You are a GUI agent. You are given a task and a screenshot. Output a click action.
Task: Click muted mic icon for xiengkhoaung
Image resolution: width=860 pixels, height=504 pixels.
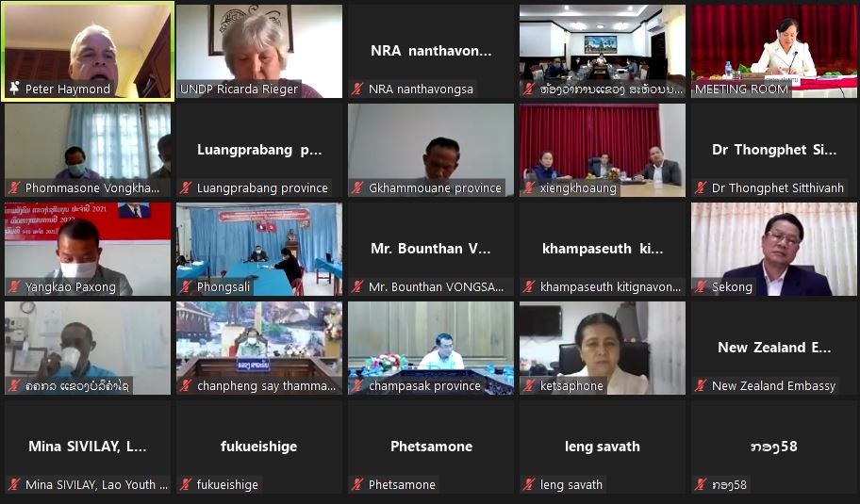point(529,187)
